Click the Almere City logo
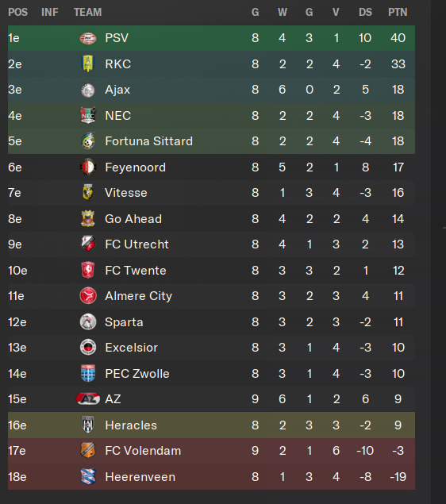Screen dimensions: 446x504 [x=88, y=296]
